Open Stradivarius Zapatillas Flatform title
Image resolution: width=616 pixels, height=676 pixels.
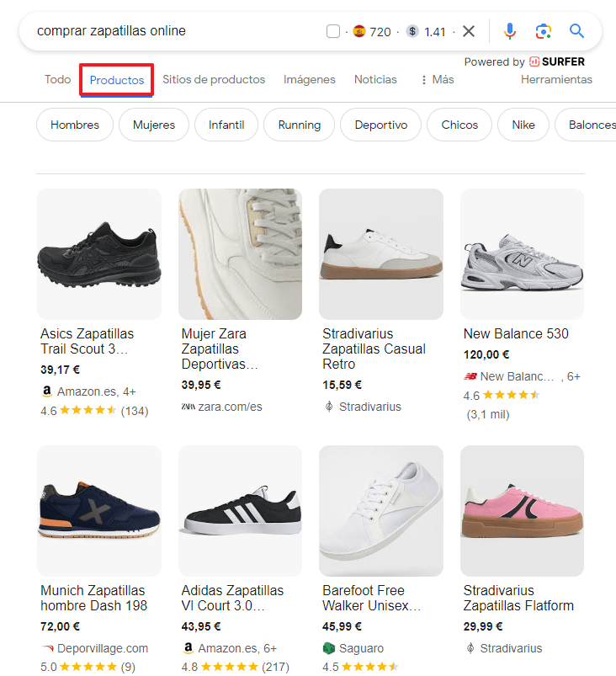pos(518,598)
